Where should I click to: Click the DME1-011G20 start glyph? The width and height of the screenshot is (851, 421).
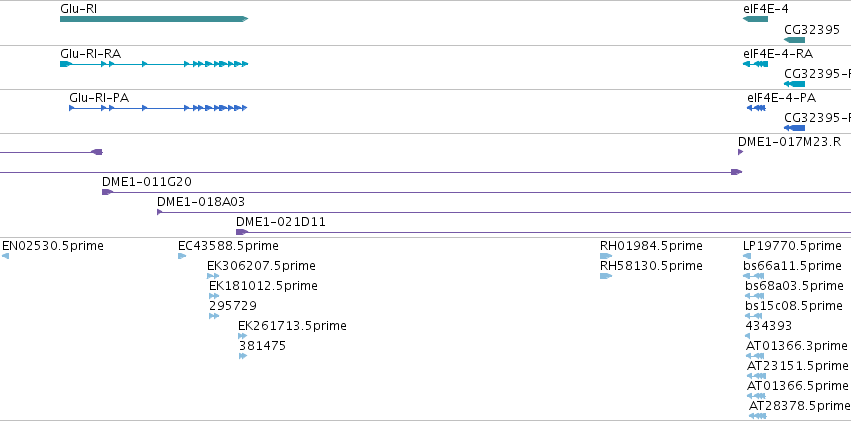107,192
